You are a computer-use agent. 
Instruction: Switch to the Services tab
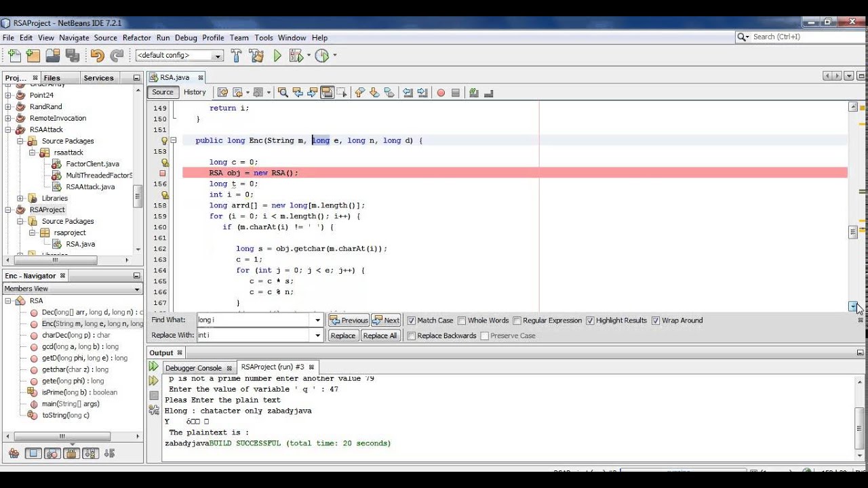[98, 78]
